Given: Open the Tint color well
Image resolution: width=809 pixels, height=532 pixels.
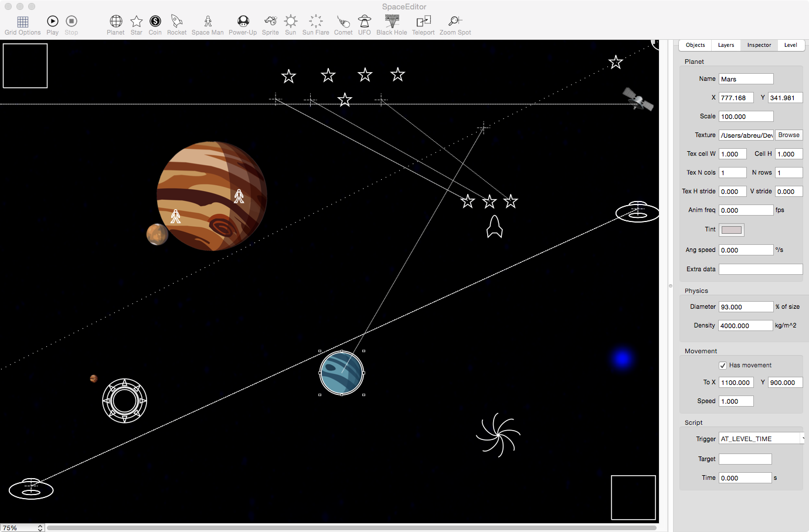Looking at the screenshot, I should click(x=732, y=230).
